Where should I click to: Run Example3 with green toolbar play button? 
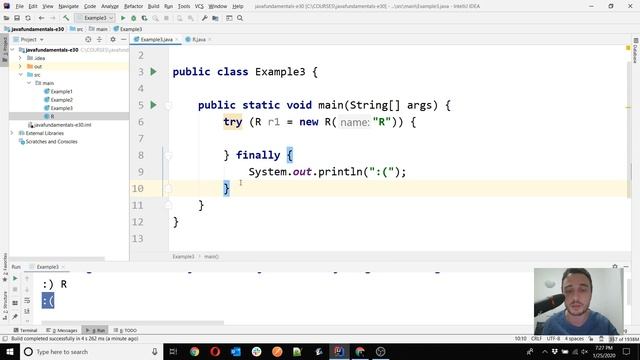click(123, 18)
